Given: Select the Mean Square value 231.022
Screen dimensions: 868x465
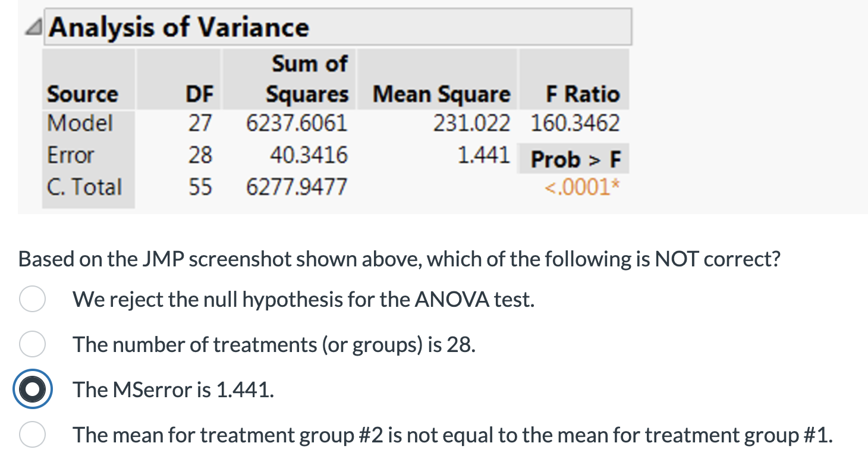Looking at the screenshot, I should [471, 123].
